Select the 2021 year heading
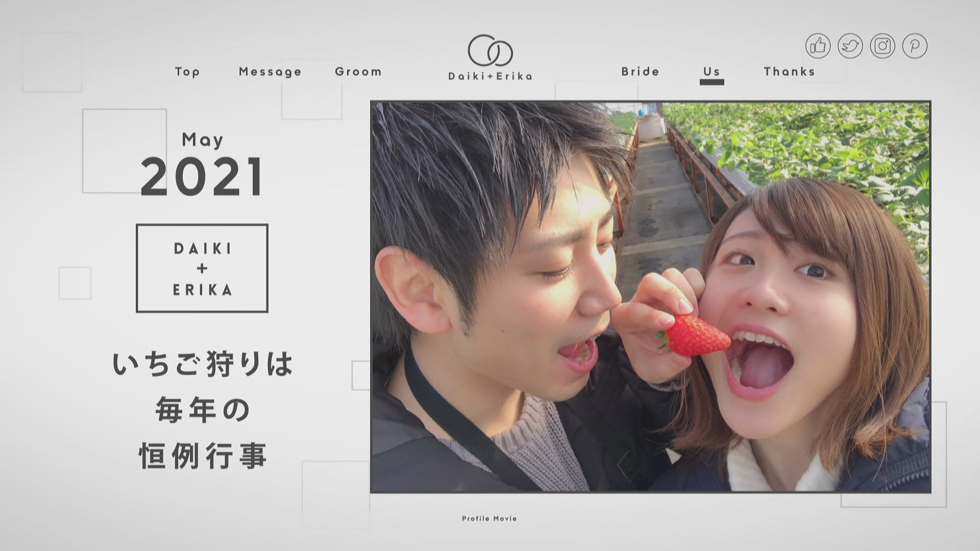 click(202, 177)
